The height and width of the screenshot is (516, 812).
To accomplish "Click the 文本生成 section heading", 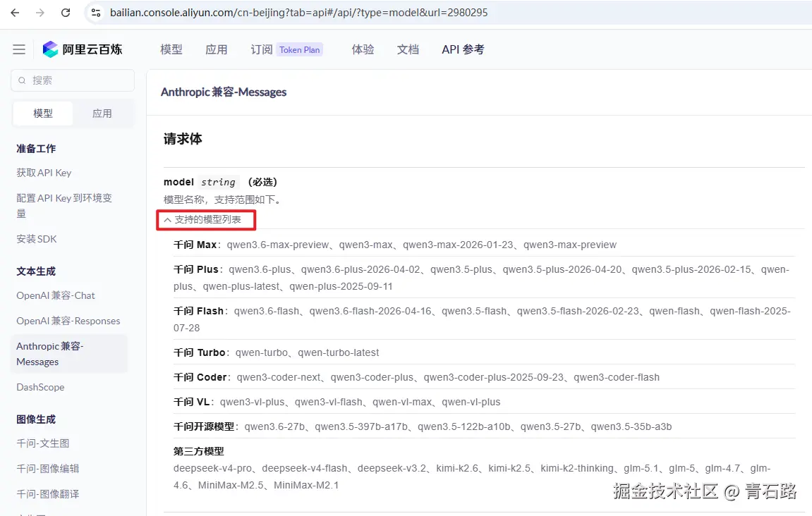I will [x=36, y=271].
